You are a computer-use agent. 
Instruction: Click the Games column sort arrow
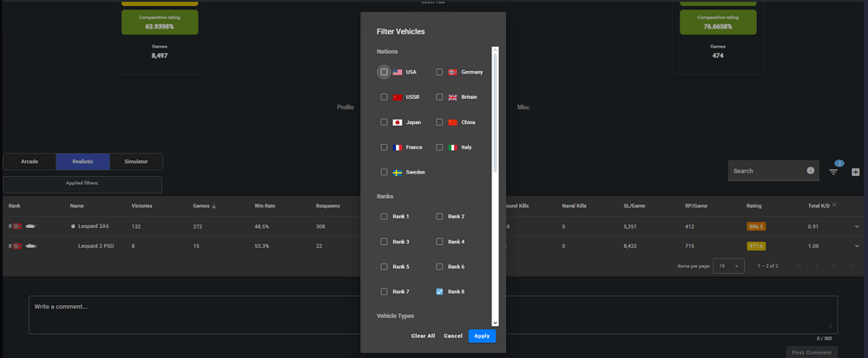coord(215,206)
